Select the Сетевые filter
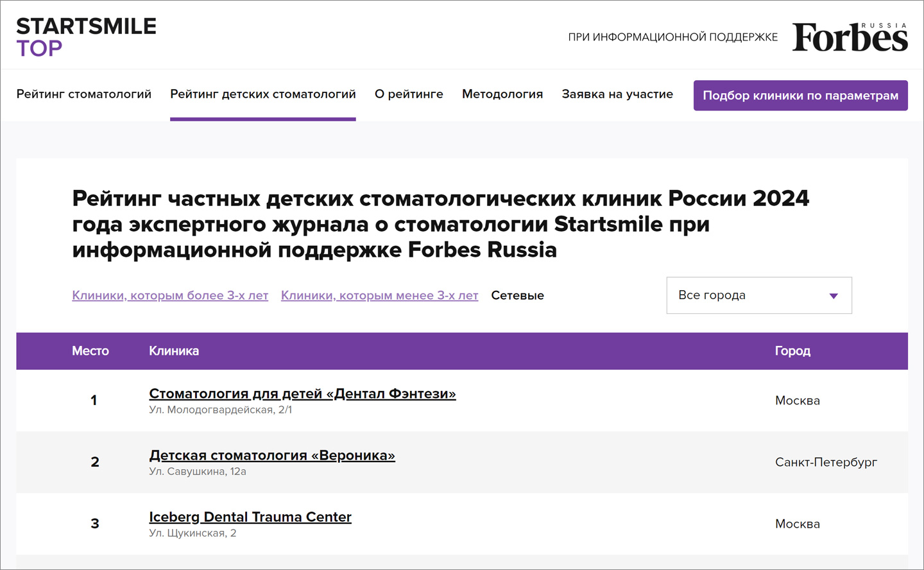This screenshot has width=924, height=570. coord(518,295)
